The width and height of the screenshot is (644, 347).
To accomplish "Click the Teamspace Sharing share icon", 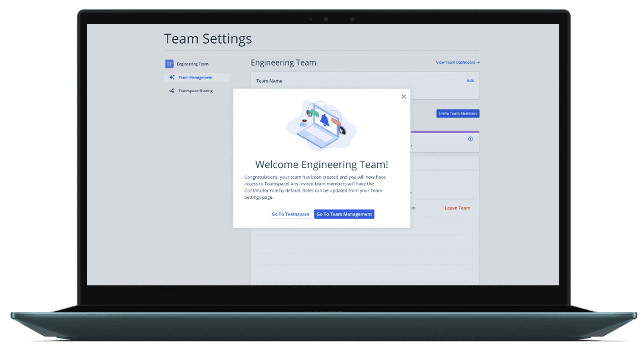I will tap(172, 91).
